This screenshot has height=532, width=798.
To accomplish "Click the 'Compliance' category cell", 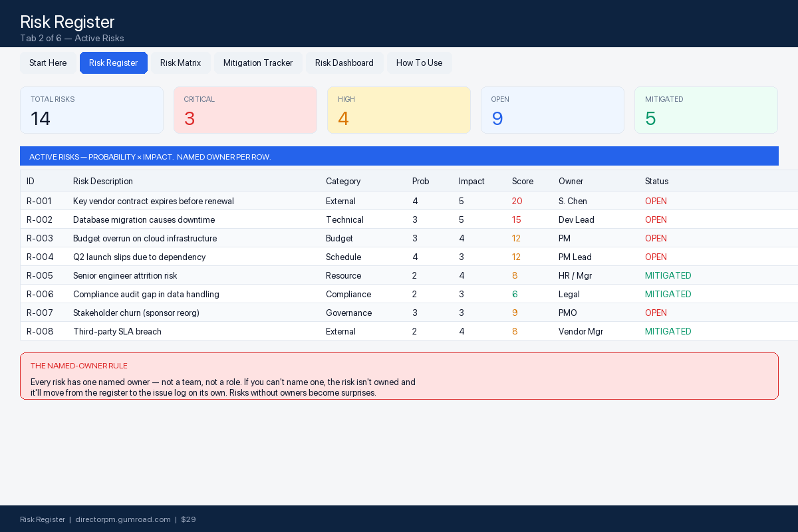I will click(348, 294).
